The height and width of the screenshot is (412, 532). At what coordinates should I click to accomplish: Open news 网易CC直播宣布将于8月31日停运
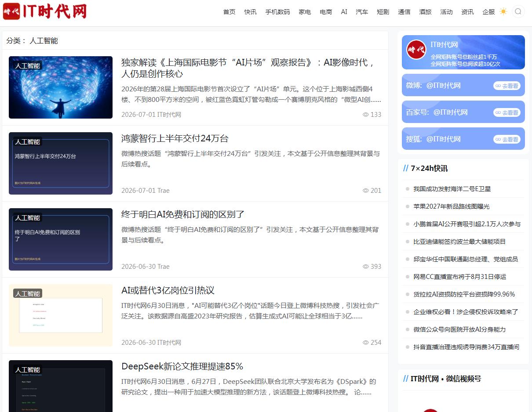tap(460, 277)
